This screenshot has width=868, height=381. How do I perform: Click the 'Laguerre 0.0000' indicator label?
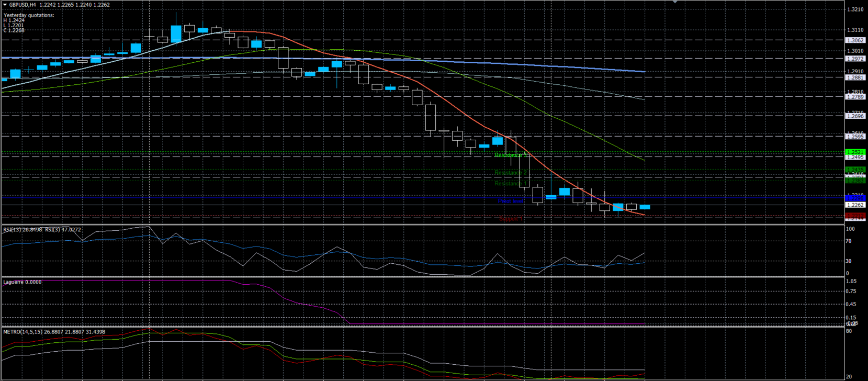click(22, 282)
